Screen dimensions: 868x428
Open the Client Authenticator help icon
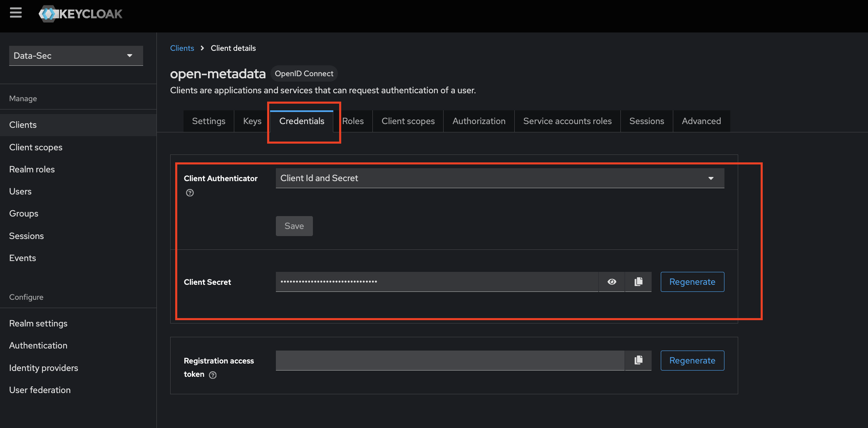click(x=190, y=193)
